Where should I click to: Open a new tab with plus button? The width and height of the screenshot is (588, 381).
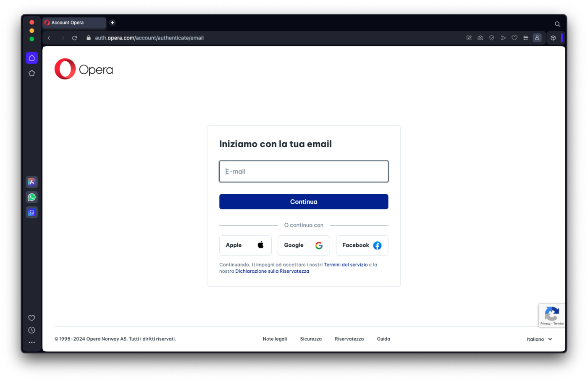[x=113, y=23]
